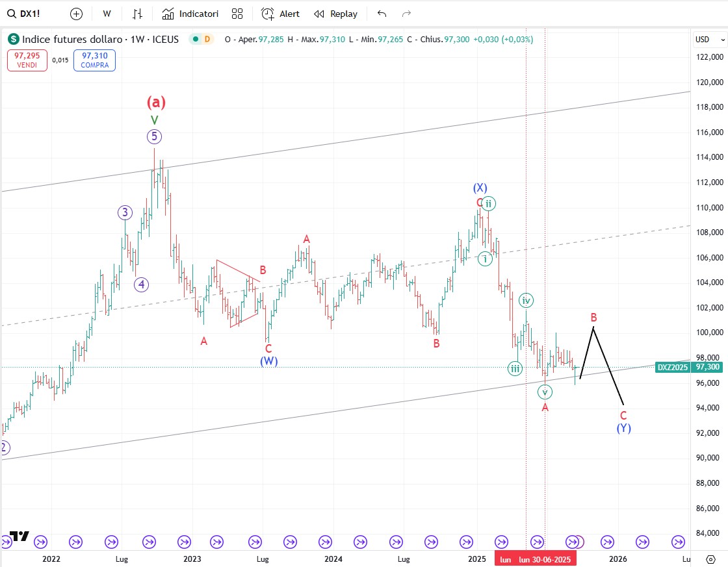
Task: Open indicator templates four-squares icon
Action: coord(237,14)
